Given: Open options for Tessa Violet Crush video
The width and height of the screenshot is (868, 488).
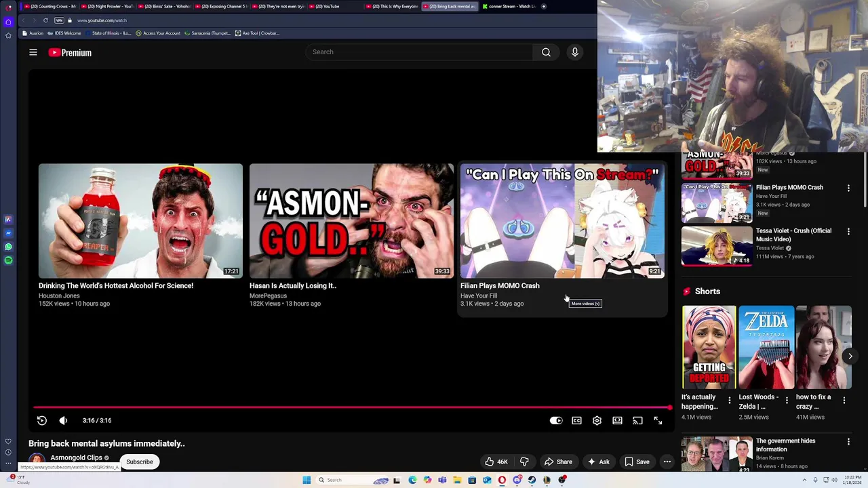Looking at the screenshot, I should click(848, 231).
